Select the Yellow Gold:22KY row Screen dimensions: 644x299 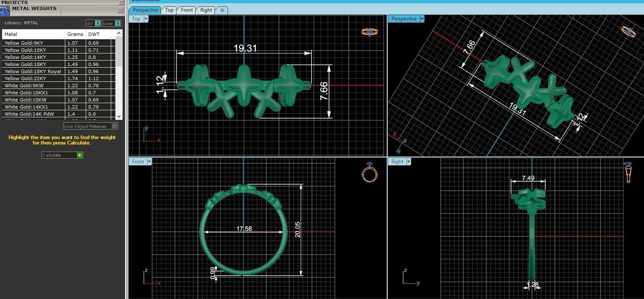59,79
